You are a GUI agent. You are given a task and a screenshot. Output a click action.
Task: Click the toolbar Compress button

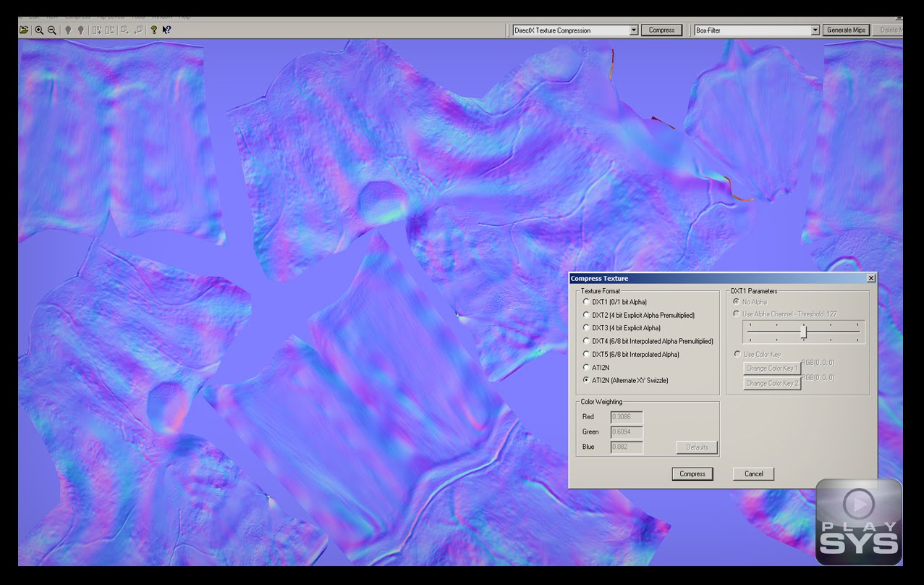click(x=661, y=30)
